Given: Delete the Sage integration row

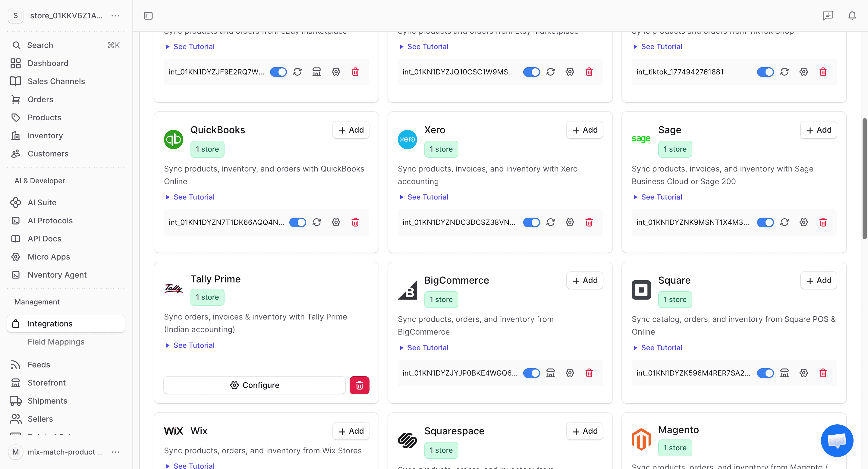Looking at the screenshot, I should tap(823, 222).
